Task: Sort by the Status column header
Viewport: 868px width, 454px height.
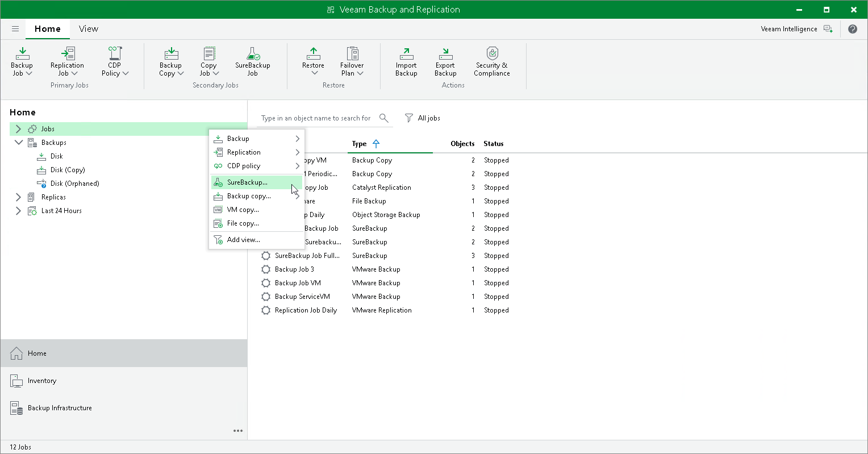Action: (x=494, y=144)
